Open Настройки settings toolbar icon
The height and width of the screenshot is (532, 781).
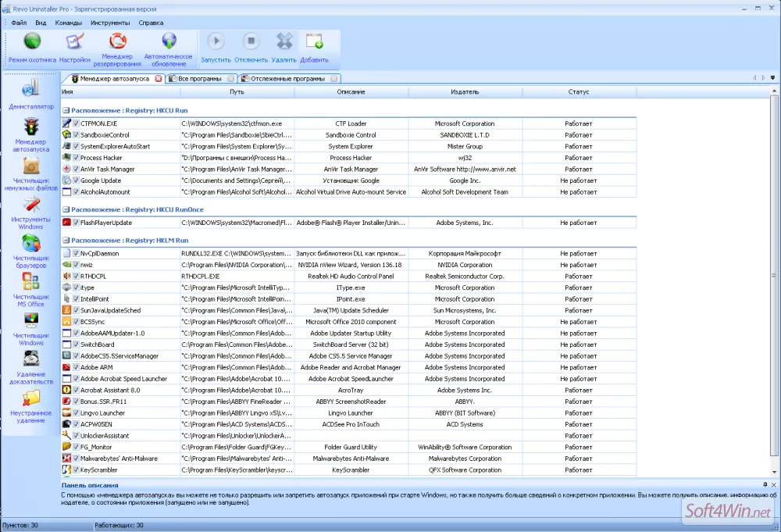[x=75, y=41]
